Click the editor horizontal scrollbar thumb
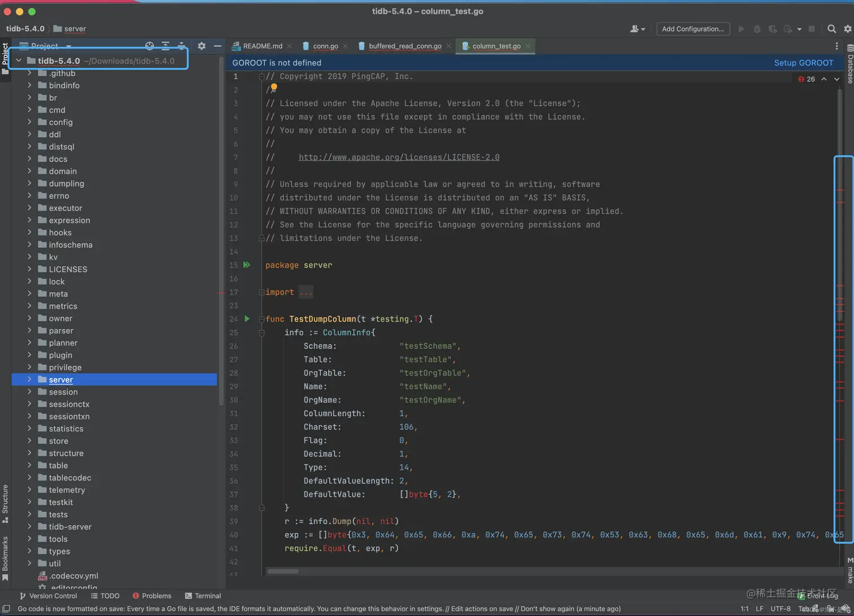This screenshot has height=616, width=854. (x=283, y=571)
